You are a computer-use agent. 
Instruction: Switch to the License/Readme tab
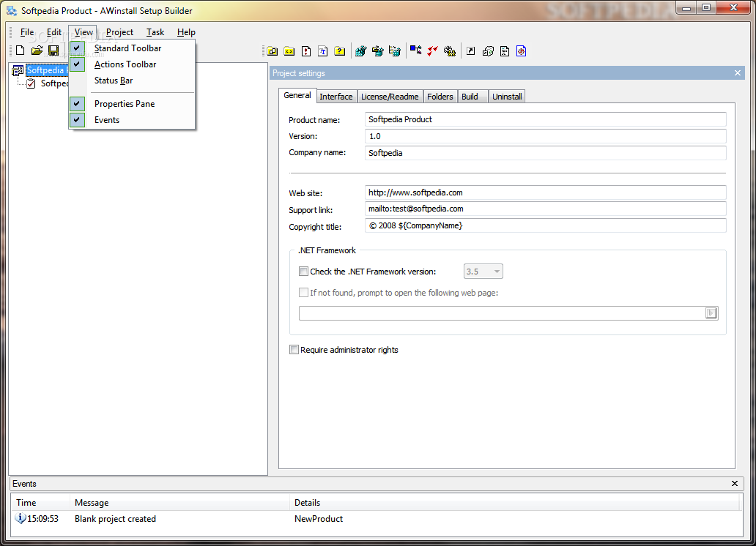coord(390,97)
